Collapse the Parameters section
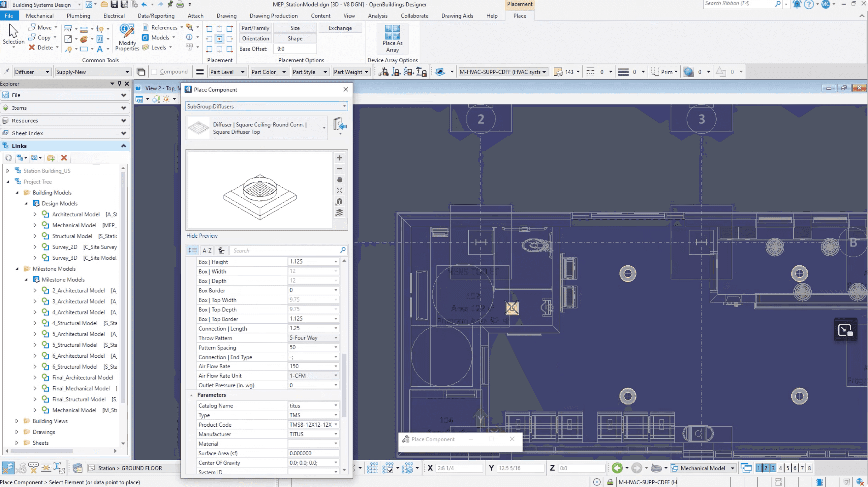The width and height of the screenshot is (868, 487). 191,395
